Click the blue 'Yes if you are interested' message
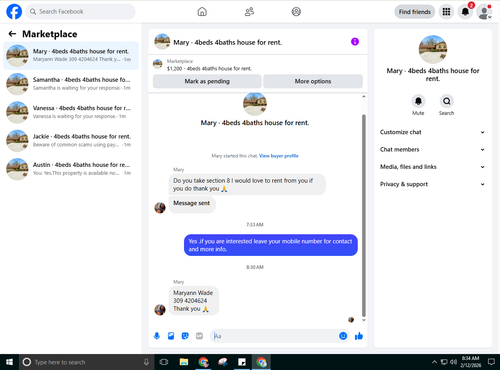Screen dimensions: 500x370 [271, 245]
